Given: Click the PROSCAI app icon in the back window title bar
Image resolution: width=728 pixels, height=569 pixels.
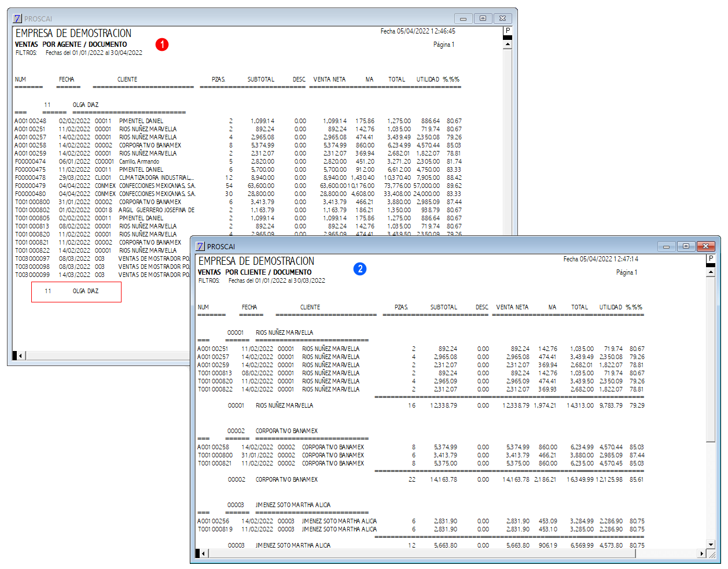Looking at the screenshot, I should 17,19.
